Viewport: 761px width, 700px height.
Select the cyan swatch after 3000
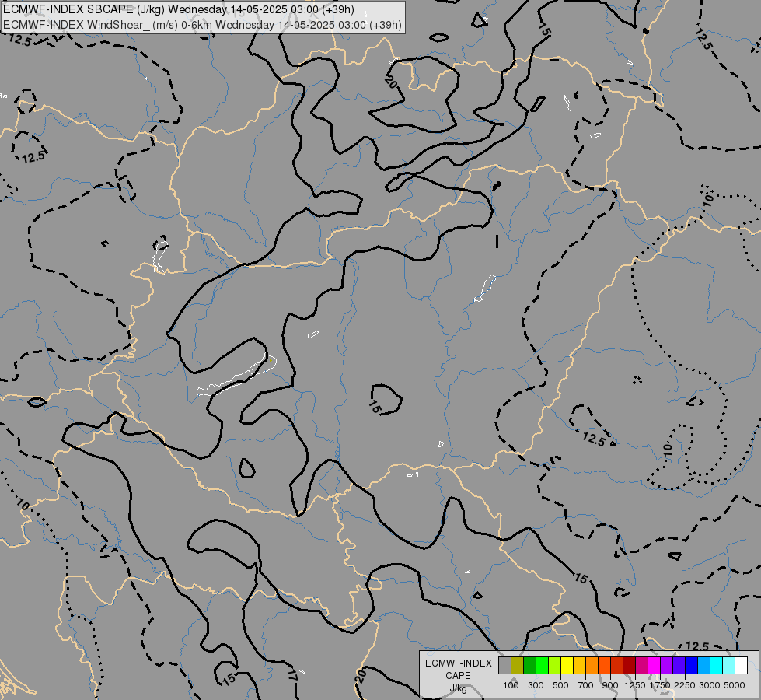pyautogui.click(x=716, y=666)
